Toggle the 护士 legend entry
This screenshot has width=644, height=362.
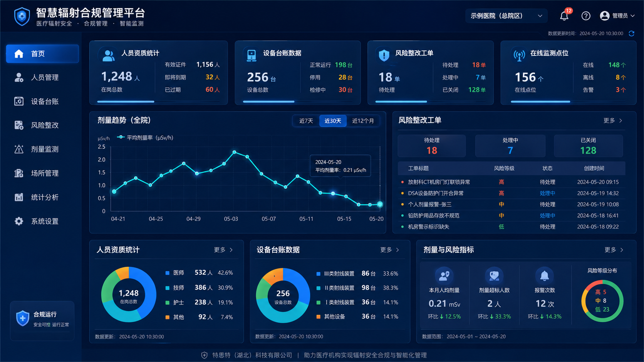175,302
